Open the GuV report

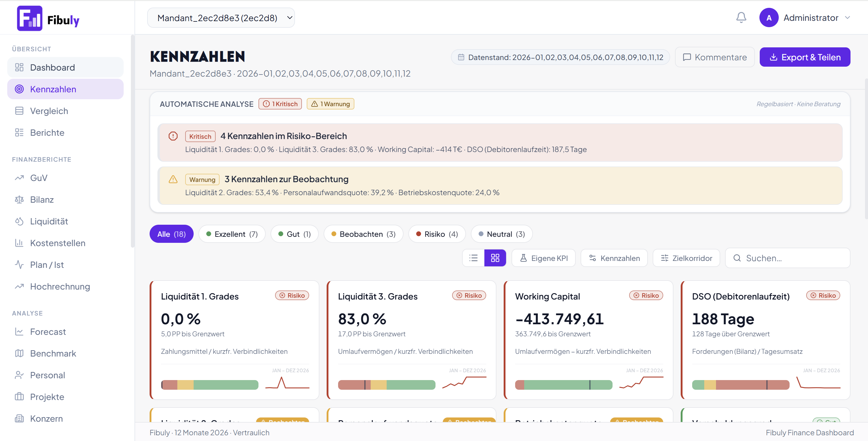(65, 178)
